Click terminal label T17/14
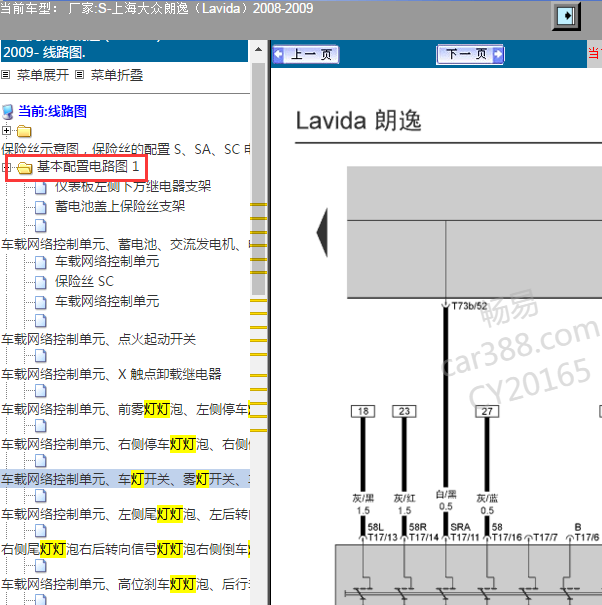Image resolution: width=602 pixels, height=605 pixels. point(424,537)
